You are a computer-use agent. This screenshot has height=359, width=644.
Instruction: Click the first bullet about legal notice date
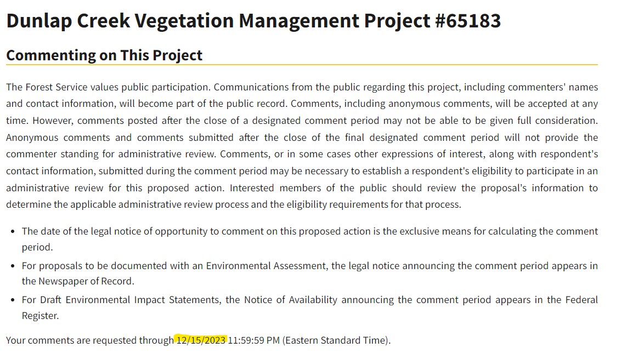(x=310, y=232)
